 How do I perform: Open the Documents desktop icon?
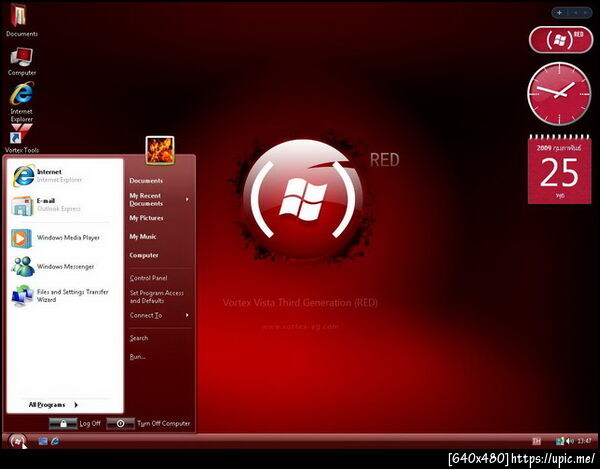pyautogui.click(x=21, y=20)
